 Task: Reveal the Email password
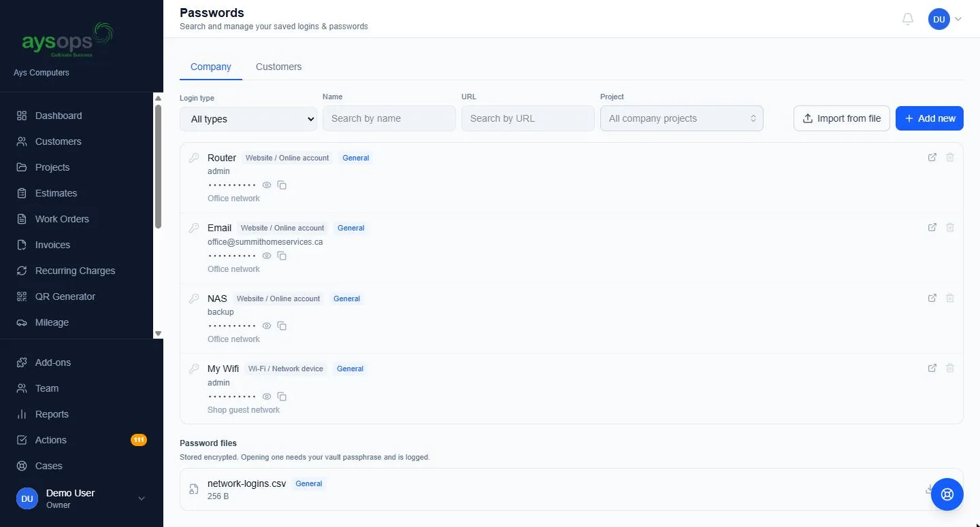click(267, 256)
